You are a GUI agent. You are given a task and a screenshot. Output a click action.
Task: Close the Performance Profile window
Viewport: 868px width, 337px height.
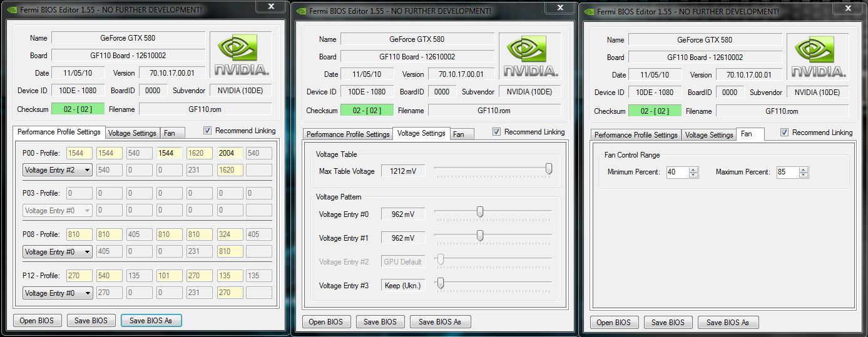coord(270,6)
